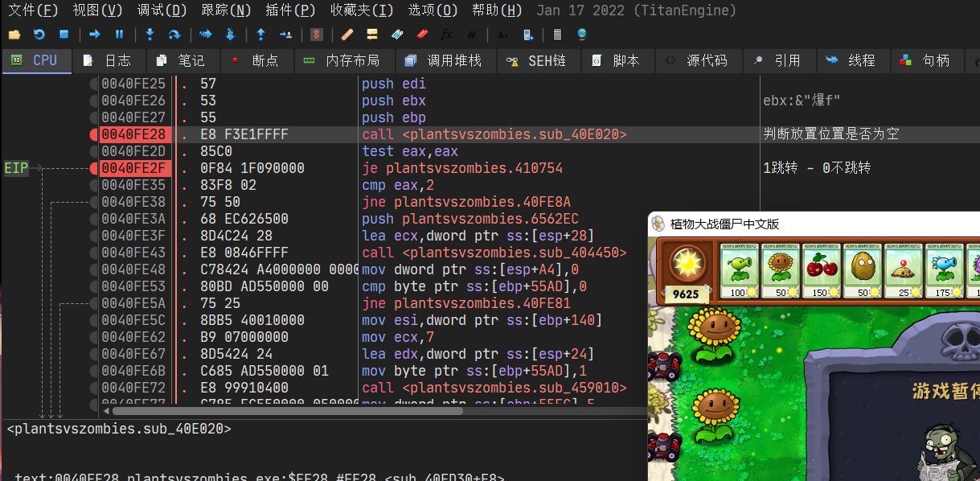Image resolution: width=980 pixels, height=481 pixels.
Task: Select the Peashooter seed packet costing 100
Action: [739, 272]
